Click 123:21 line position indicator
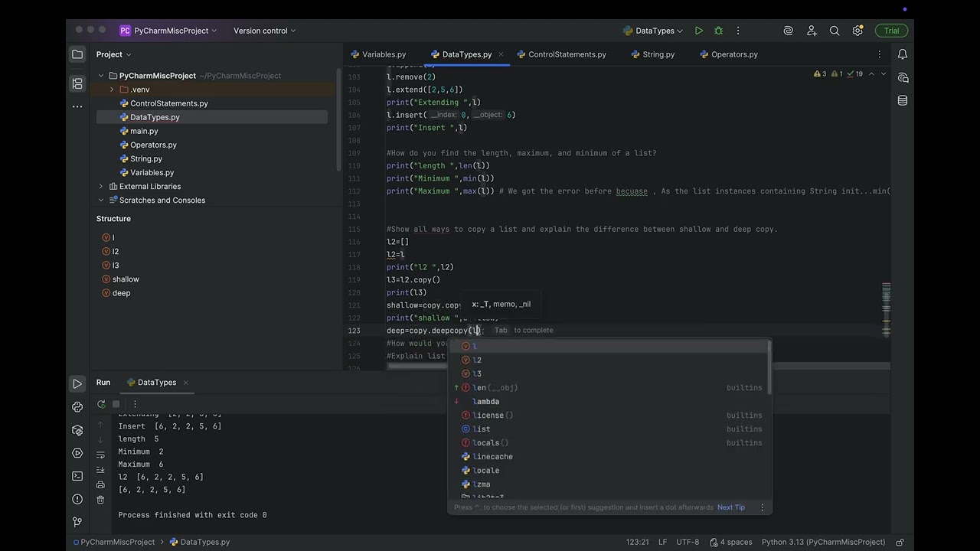 [x=637, y=542]
